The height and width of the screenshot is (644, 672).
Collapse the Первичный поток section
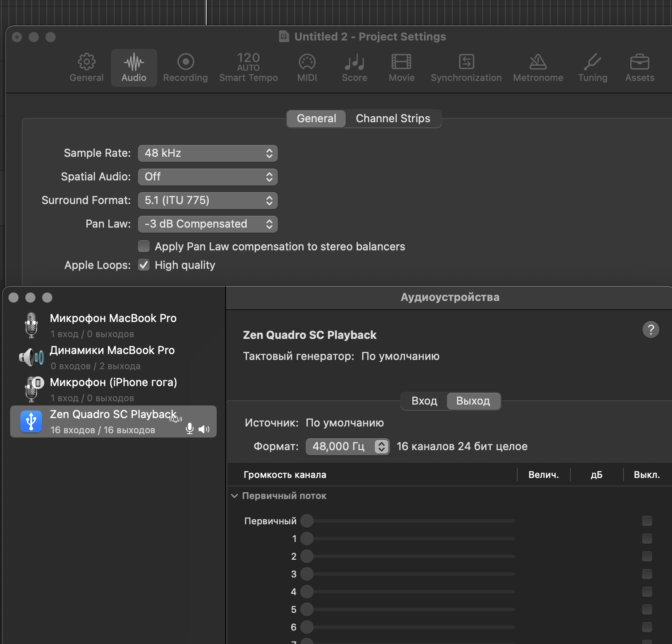pos(234,496)
